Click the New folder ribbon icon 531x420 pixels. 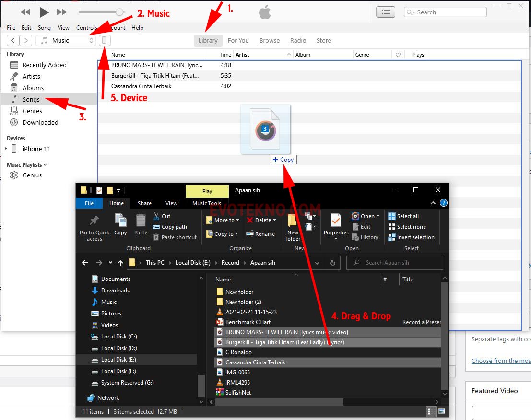293,221
